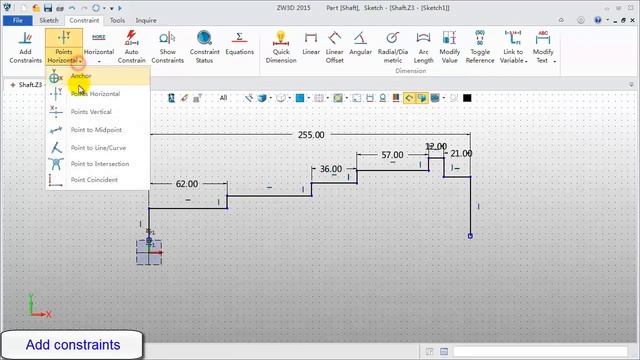The width and height of the screenshot is (640, 360).
Task: Click the blue square view icon
Action: click(300, 98)
